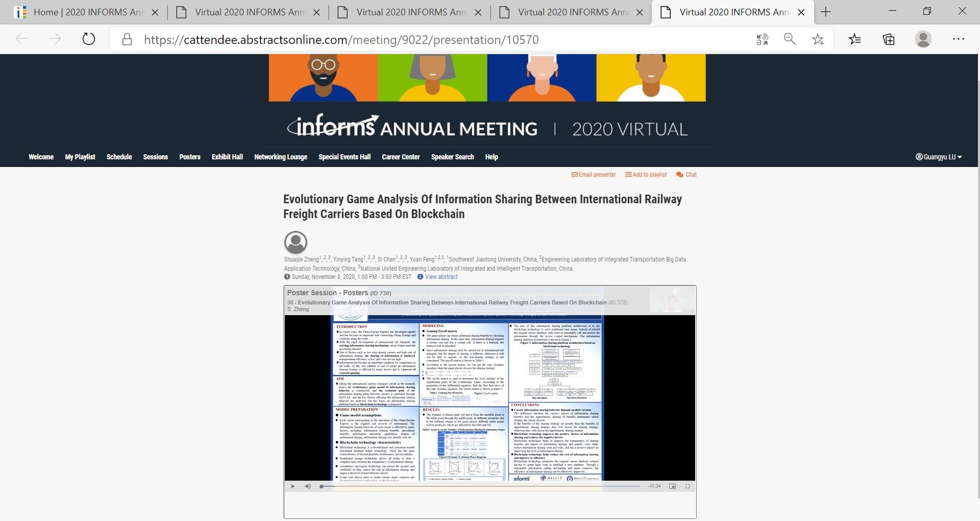Click the translate page icon
Screen dimensions: 980x521
(762, 39)
